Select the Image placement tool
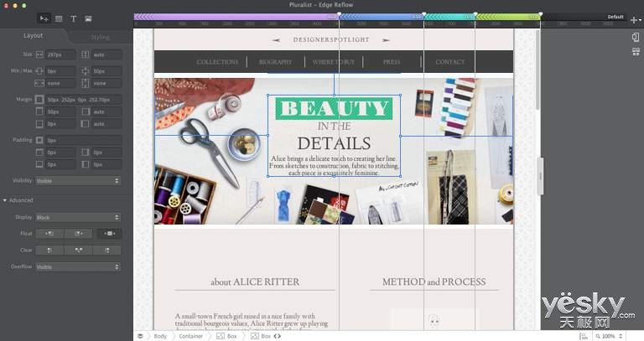Viewport: 644px width, 341px height. (88, 19)
